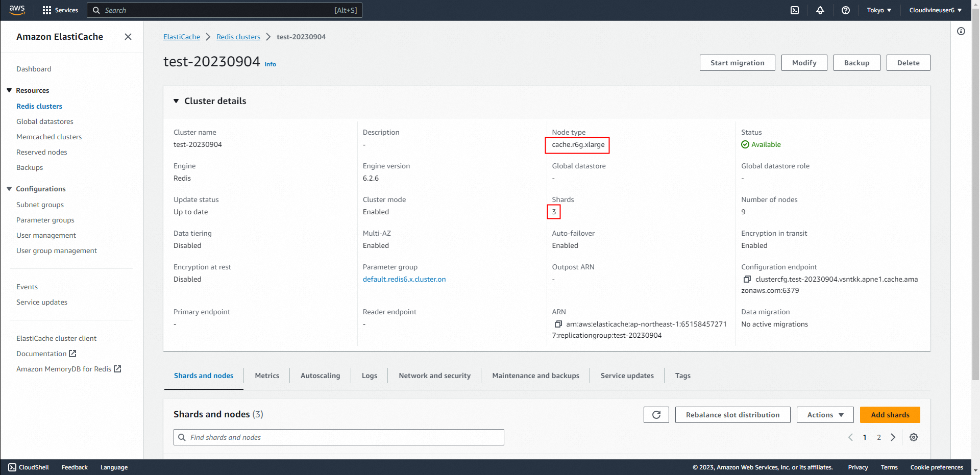Image resolution: width=980 pixels, height=475 pixels.
Task: Collapse the Resources sidebar group
Action: coord(9,90)
